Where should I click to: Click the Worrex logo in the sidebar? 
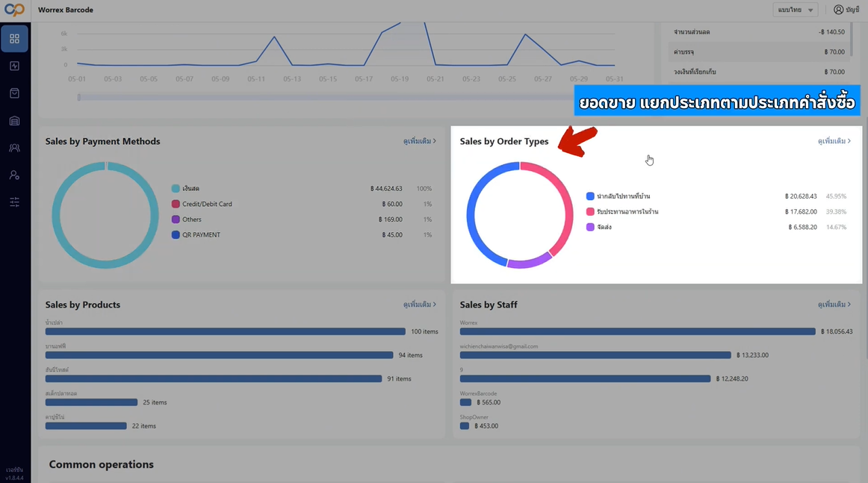click(14, 10)
